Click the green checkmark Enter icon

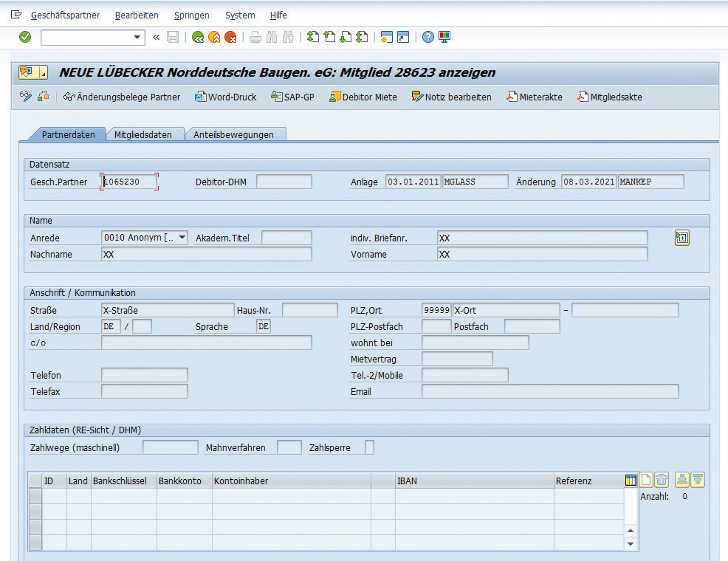coord(25,37)
